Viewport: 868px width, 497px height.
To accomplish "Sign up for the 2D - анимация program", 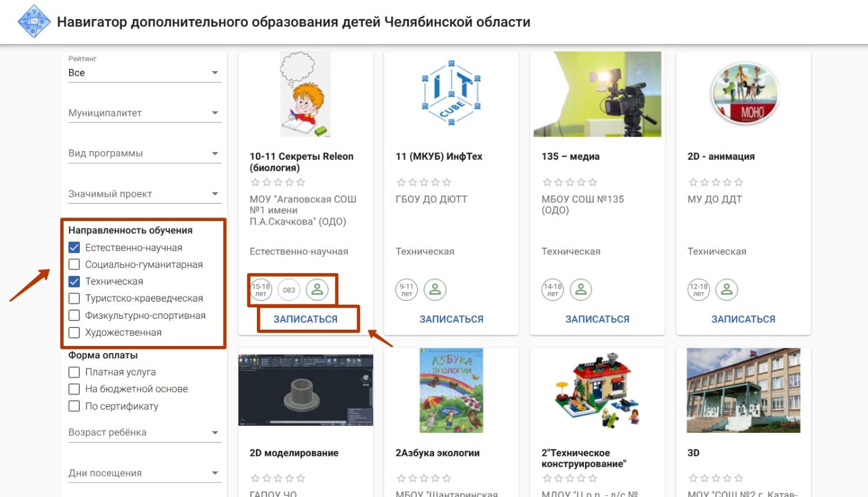I will tap(743, 319).
